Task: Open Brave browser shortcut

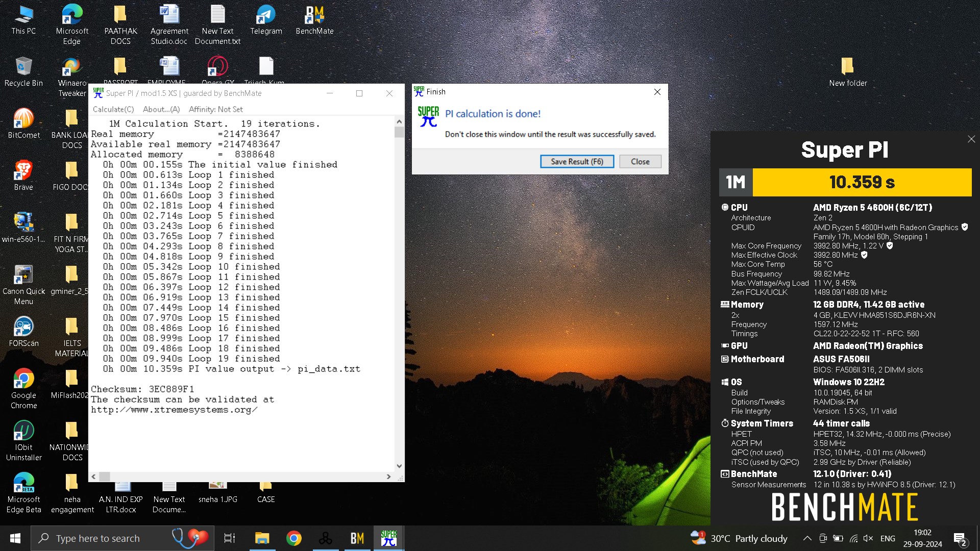Action: (x=23, y=176)
